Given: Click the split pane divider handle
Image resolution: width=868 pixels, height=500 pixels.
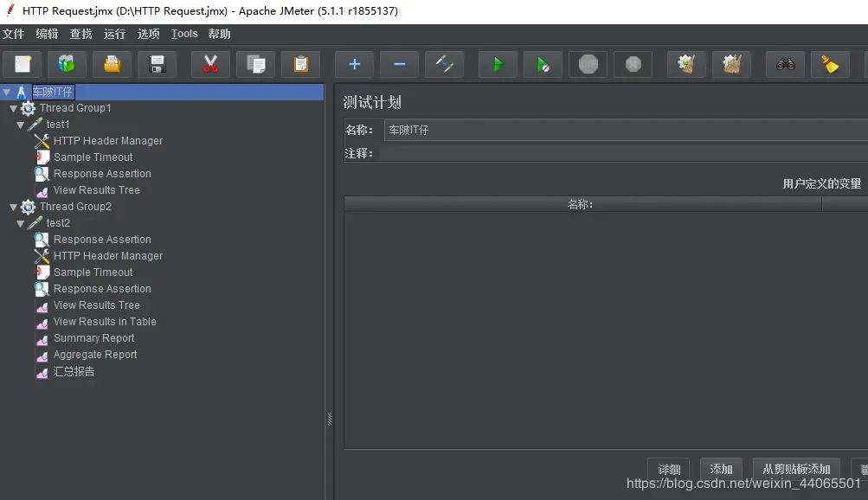Looking at the screenshot, I should pos(330,420).
